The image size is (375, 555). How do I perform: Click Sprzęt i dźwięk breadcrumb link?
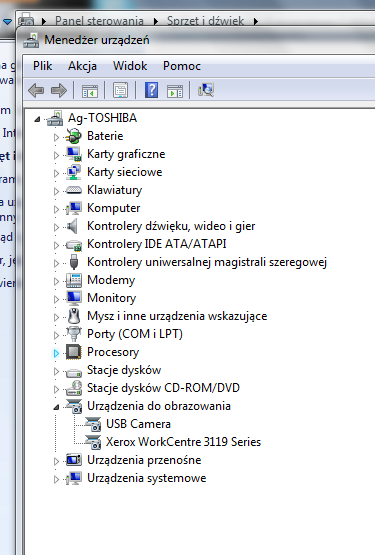[x=205, y=21]
